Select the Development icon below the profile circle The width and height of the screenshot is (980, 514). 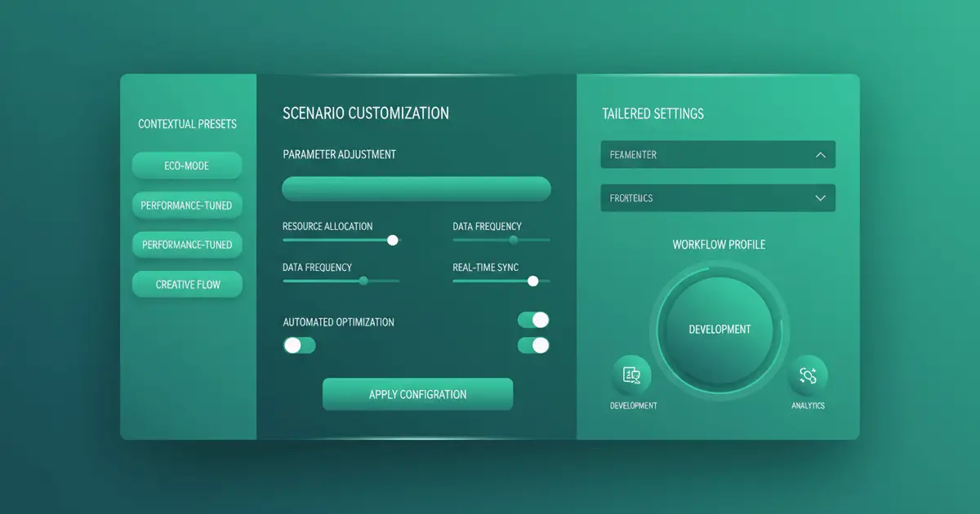click(x=633, y=374)
